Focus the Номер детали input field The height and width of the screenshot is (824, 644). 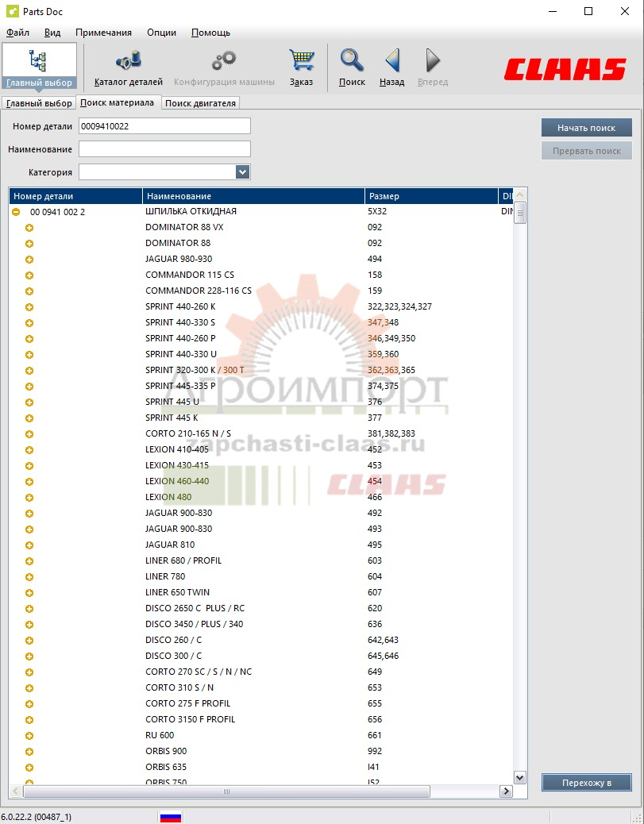(x=164, y=126)
